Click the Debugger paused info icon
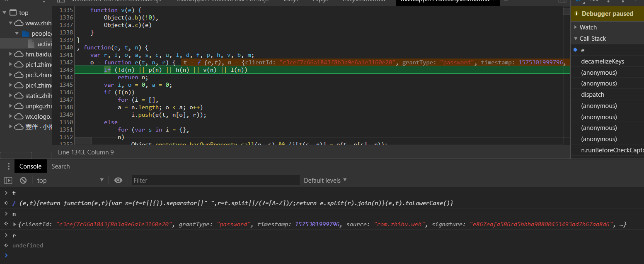 coord(576,14)
